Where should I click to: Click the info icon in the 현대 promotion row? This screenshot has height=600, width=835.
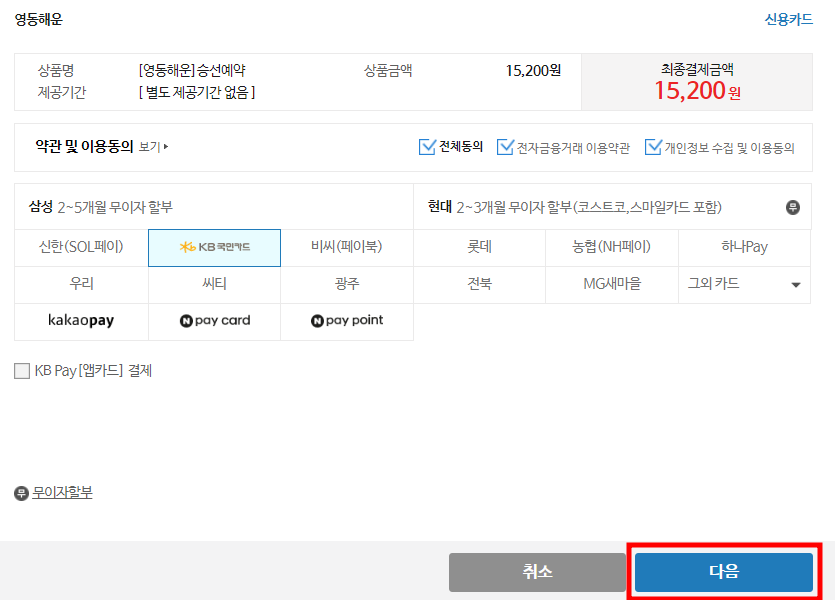792,207
